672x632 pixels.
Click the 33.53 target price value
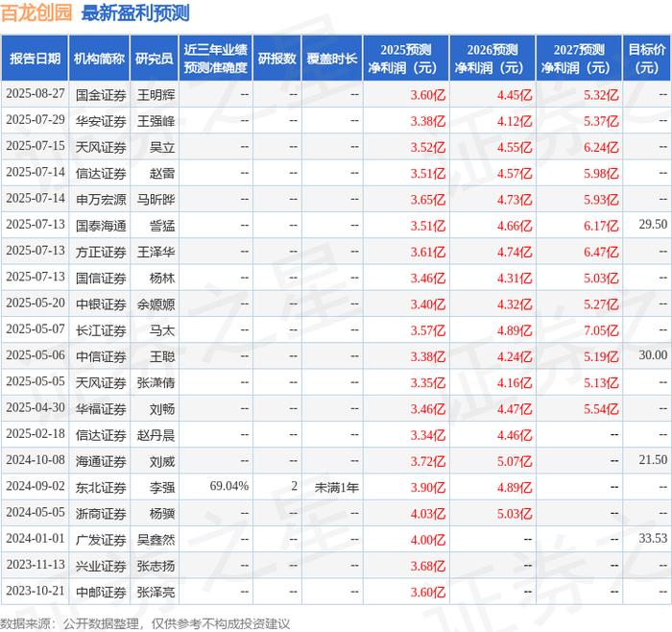pyautogui.click(x=653, y=538)
